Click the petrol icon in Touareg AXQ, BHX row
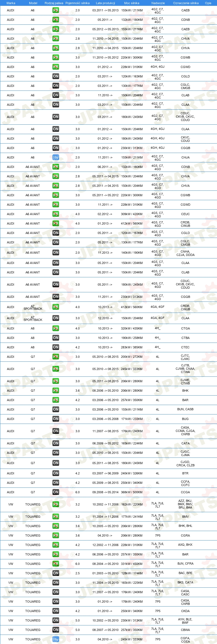 pyautogui.click(x=56, y=545)
